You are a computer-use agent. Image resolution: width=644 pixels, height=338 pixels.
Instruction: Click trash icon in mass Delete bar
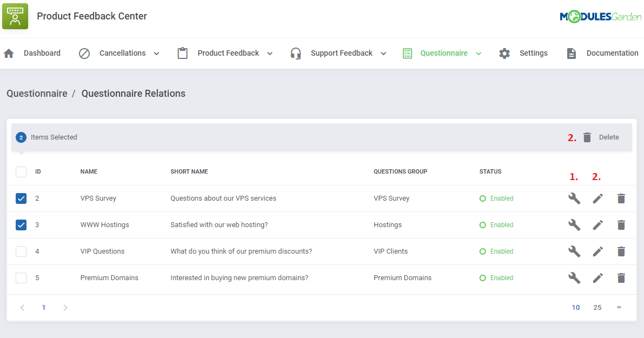(587, 137)
